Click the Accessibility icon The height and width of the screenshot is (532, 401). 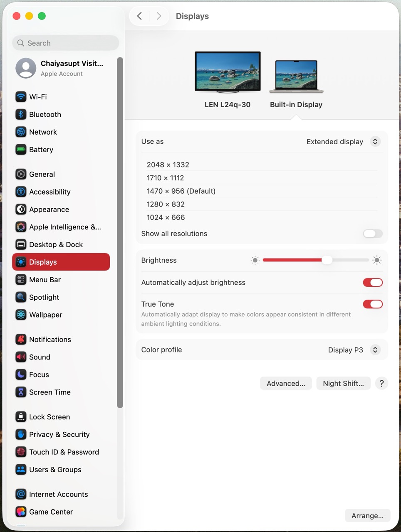pyautogui.click(x=21, y=192)
